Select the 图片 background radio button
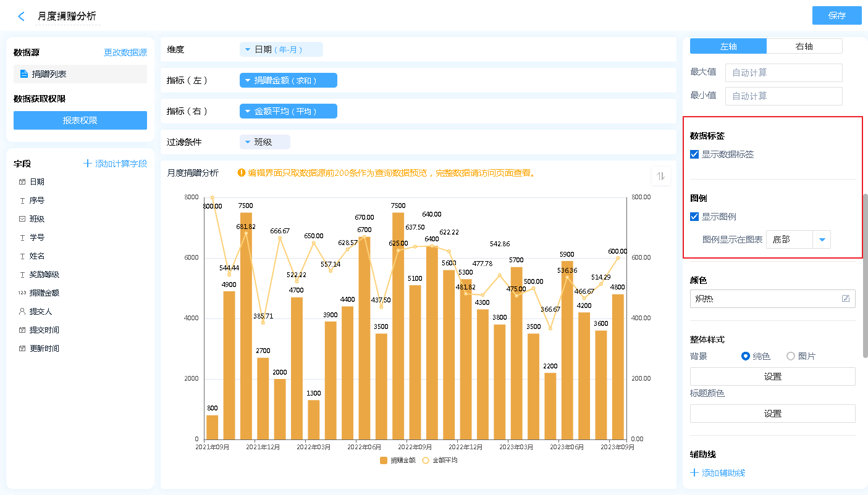The image size is (868, 495). (x=791, y=356)
